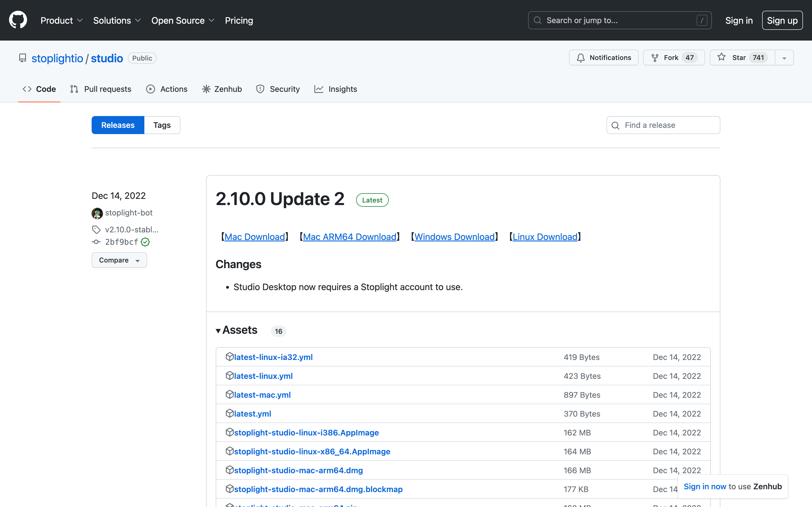The image size is (812, 507).
Task: Click the GitHub logo
Action: point(17,20)
